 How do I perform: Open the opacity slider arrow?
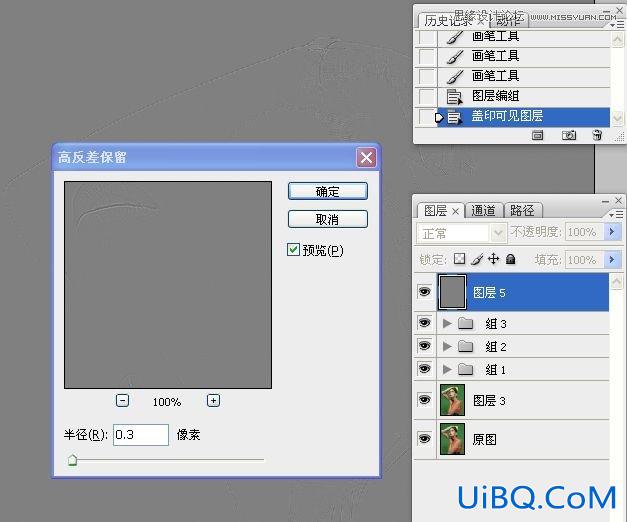click(612, 232)
